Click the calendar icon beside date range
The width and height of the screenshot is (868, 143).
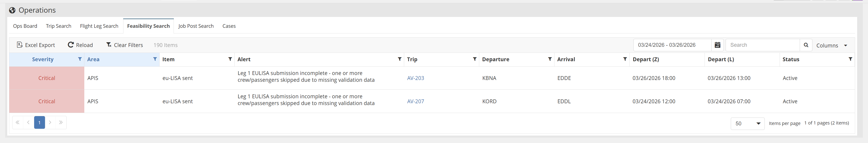(717, 45)
